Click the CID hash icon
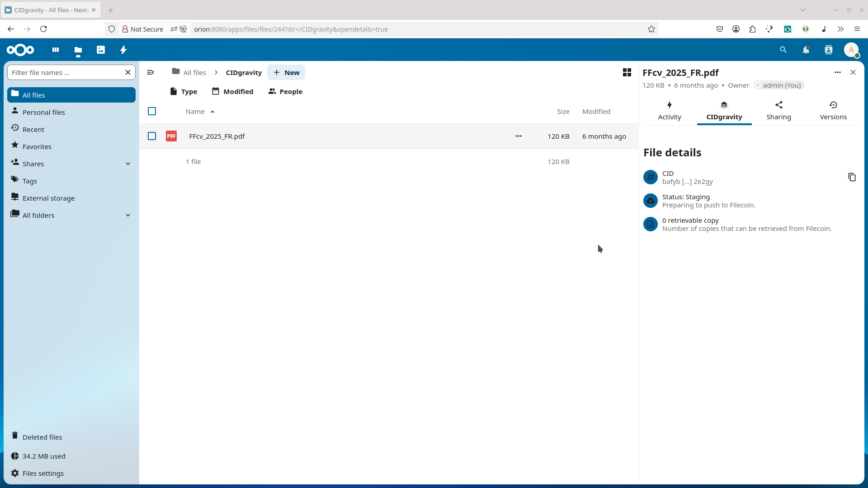868x488 pixels. pyautogui.click(x=651, y=177)
